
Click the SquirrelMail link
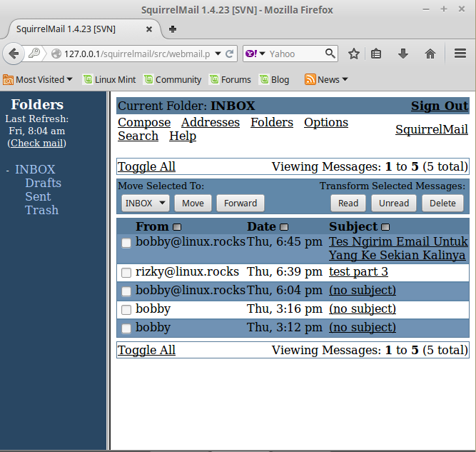tap(431, 129)
